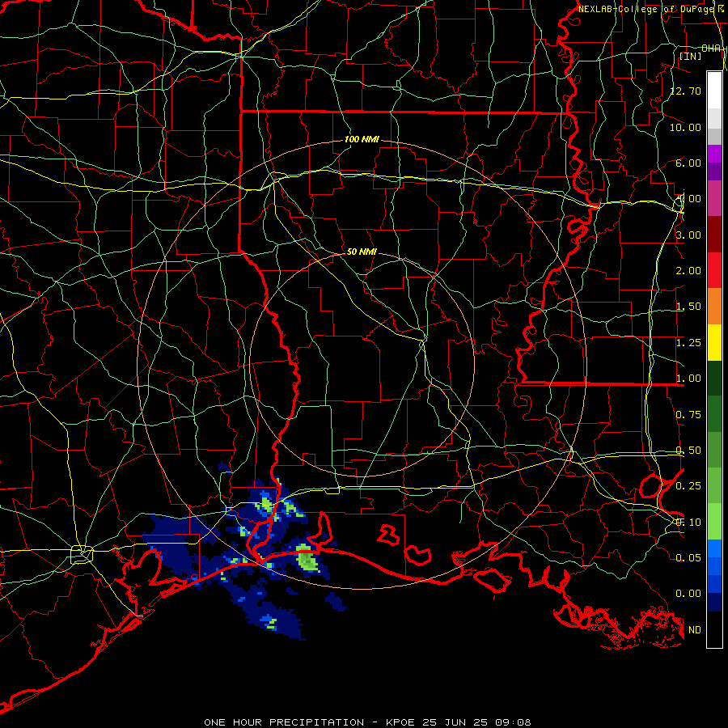This screenshot has height=728, width=728.
Task: Click the '6.00' legend value
Action: [688, 163]
